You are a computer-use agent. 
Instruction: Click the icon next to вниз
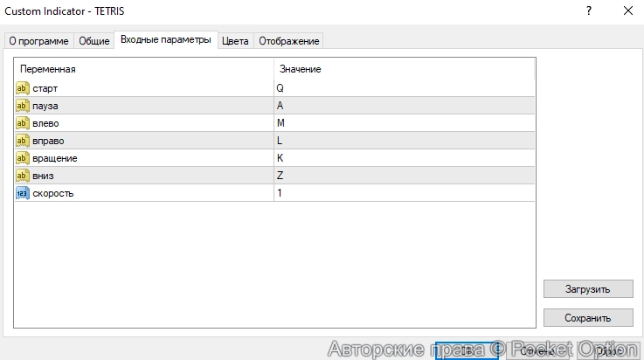23,176
